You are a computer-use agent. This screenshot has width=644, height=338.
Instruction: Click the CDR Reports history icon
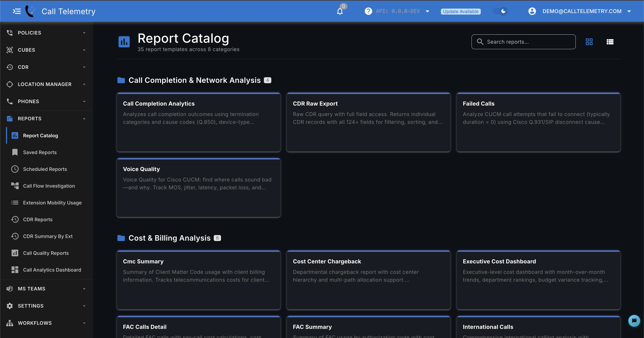pyautogui.click(x=15, y=219)
